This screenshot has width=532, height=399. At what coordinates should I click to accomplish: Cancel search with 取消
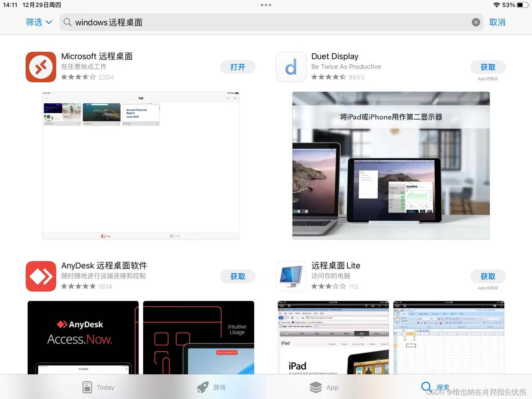point(497,22)
